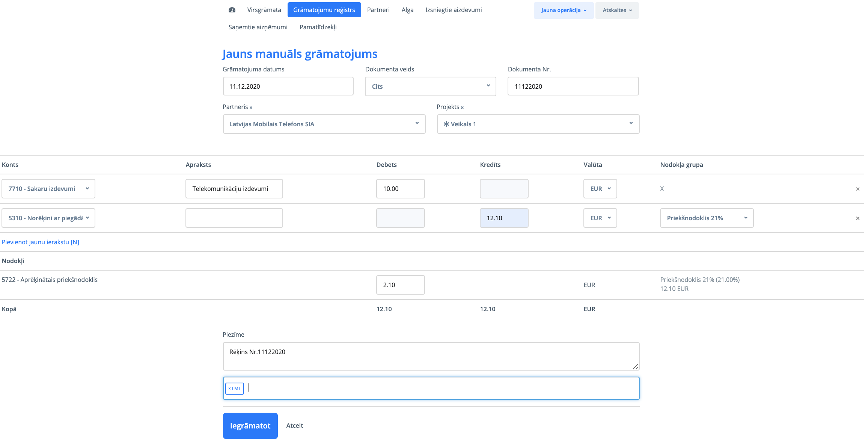The height and width of the screenshot is (445, 868).
Task: Open the 7710 - Sakaru izdevumi account selector
Action: pos(48,189)
